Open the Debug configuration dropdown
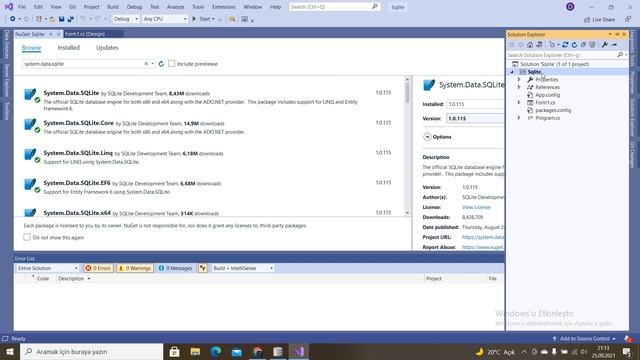Viewport: 640px width, 360px height. (x=126, y=19)
